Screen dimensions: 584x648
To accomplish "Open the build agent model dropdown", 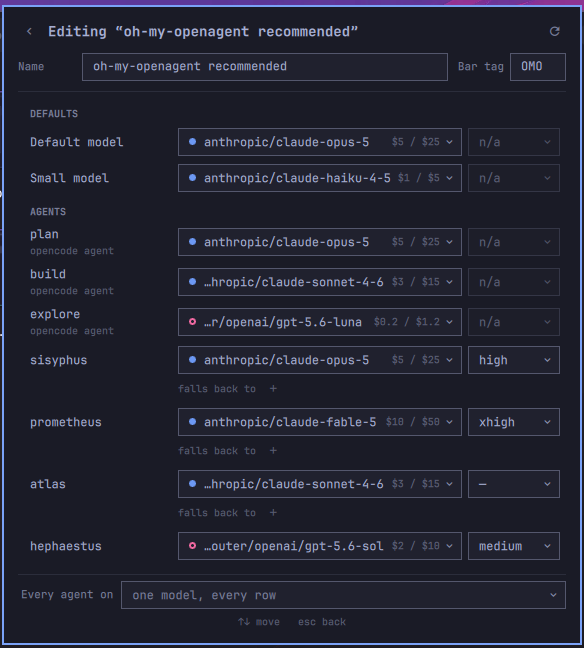I will [x=319, y=282].
